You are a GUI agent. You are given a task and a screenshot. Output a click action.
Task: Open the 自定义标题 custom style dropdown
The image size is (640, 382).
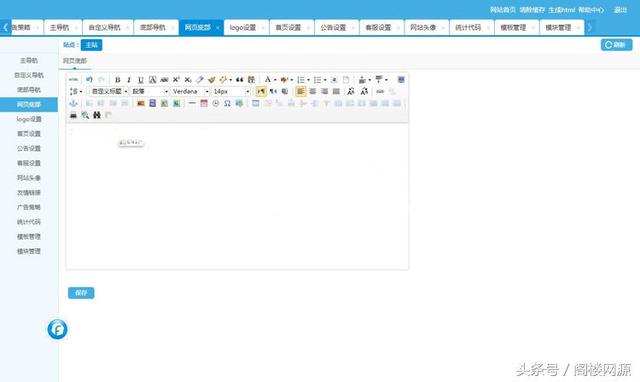[109, 91]
